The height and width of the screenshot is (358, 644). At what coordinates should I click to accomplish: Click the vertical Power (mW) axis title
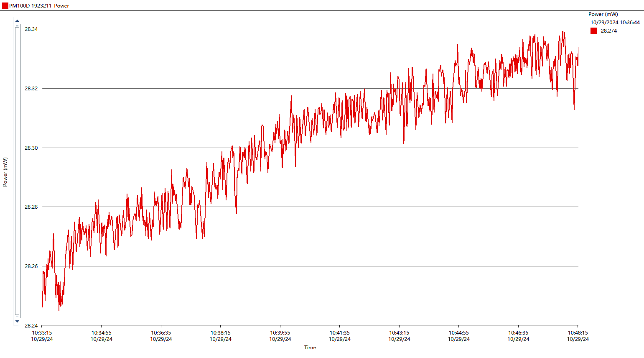5,172
